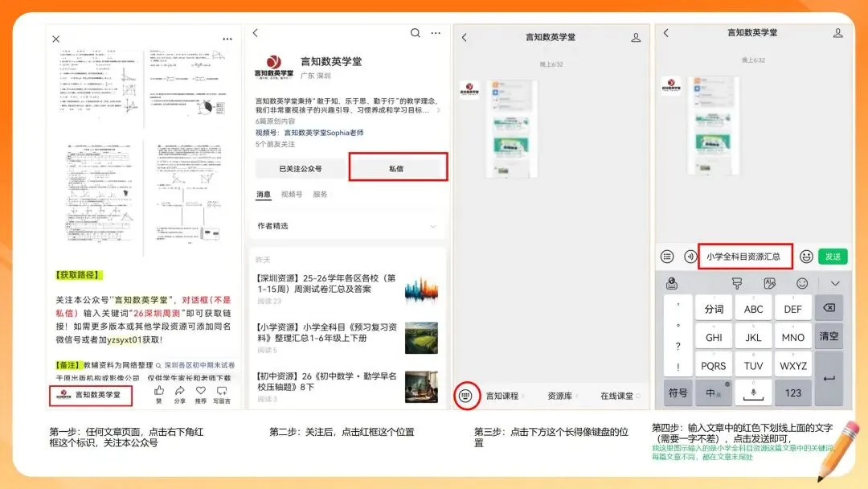Tap the round keyboard icon beside 言知课程
868x489 pixels.
click(466, 396)
